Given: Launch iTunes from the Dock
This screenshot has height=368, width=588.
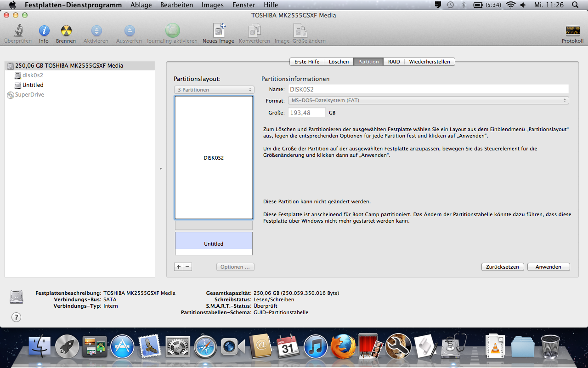Looking at the screenshot, I should pyautogui.click(x=316, y=346).
